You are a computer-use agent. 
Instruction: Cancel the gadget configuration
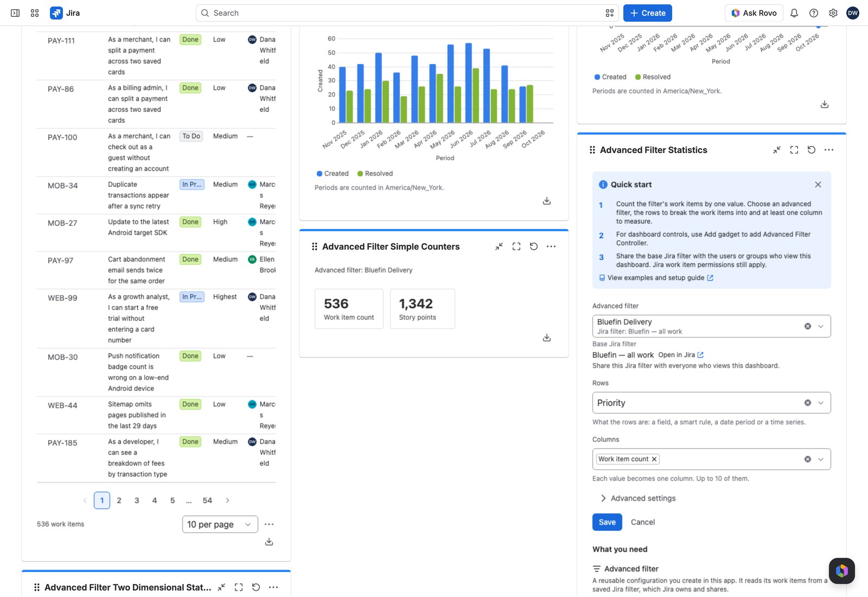click(x=643, y=522)
